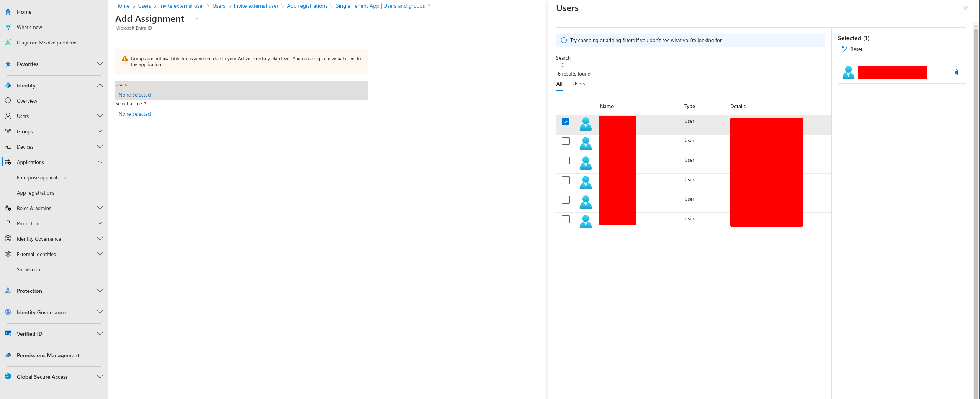Open Enterprise applications in sidebar
Screen dimensions: 980x399
point(42,177)
